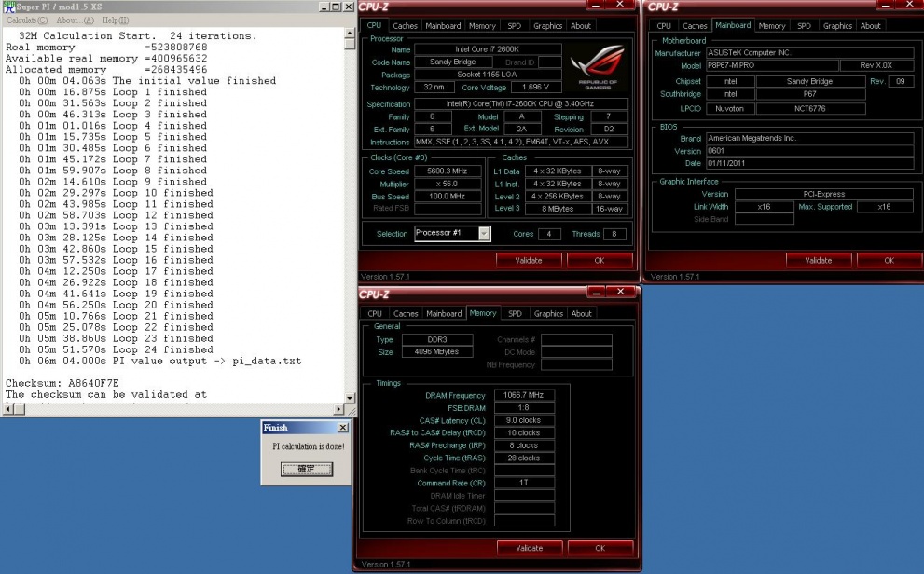Click the Core Speed value field
The width and height of the screenshot is (924, 574).
pos(449,171)
